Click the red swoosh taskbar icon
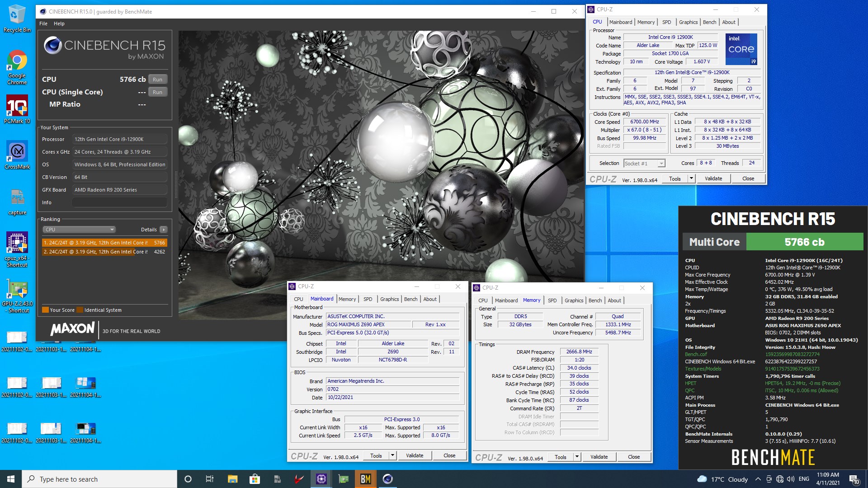This screenshot has height=488, width=868. (x=299, y=479)
